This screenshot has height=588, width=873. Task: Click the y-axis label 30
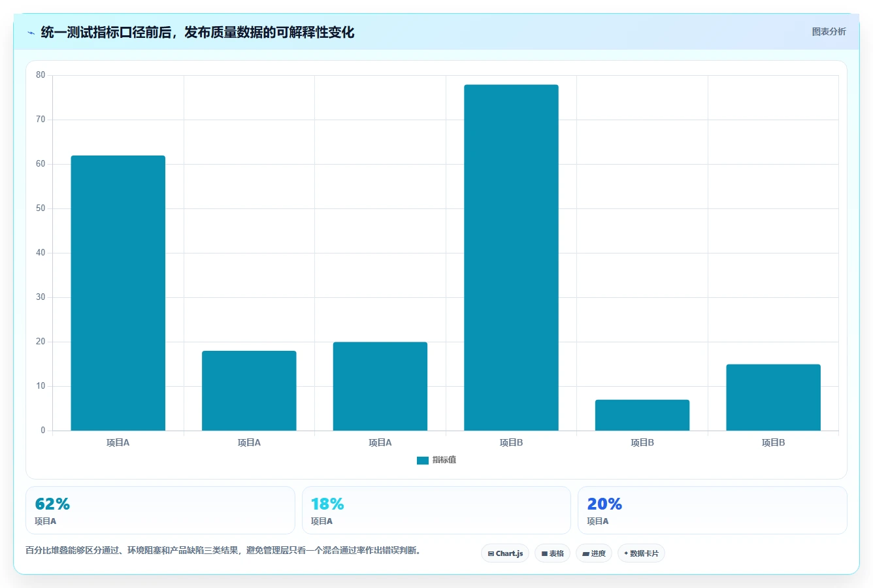click(x=41, y=297)
